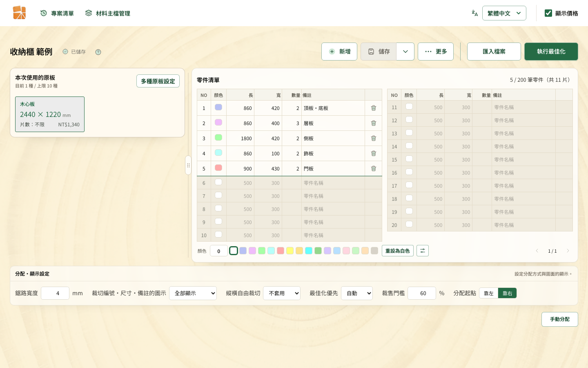Click 匯入檔案 button
This screenshot has height=368, width=588.
[x=494, y=52]
